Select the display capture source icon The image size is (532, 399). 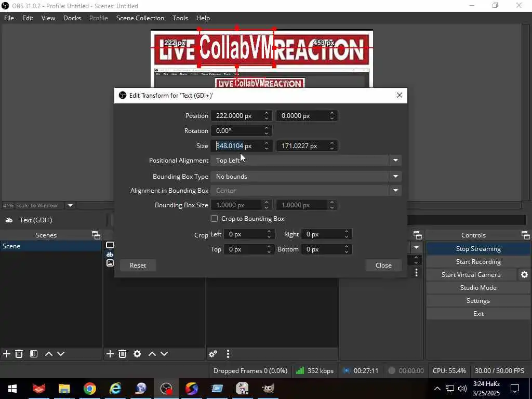110,245
